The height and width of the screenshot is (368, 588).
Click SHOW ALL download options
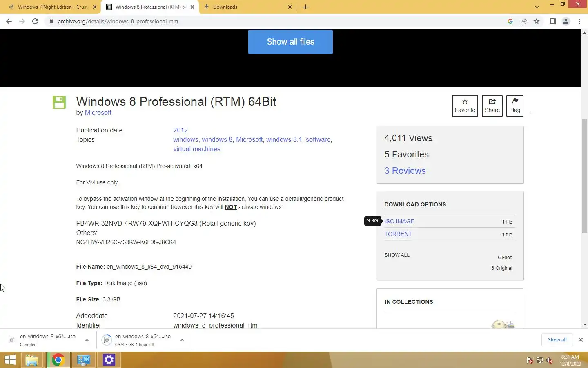(397, 255)
